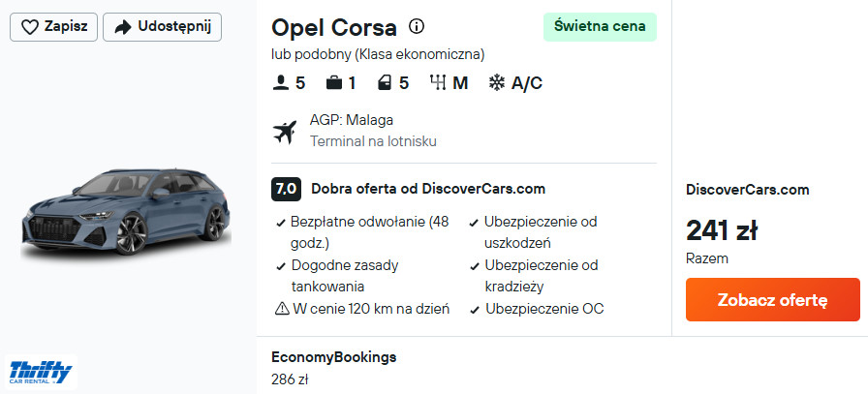The height and width of the screenshot is (394, 868).
Task: Open the Świetna cena price badge
Action: (600, 27)
